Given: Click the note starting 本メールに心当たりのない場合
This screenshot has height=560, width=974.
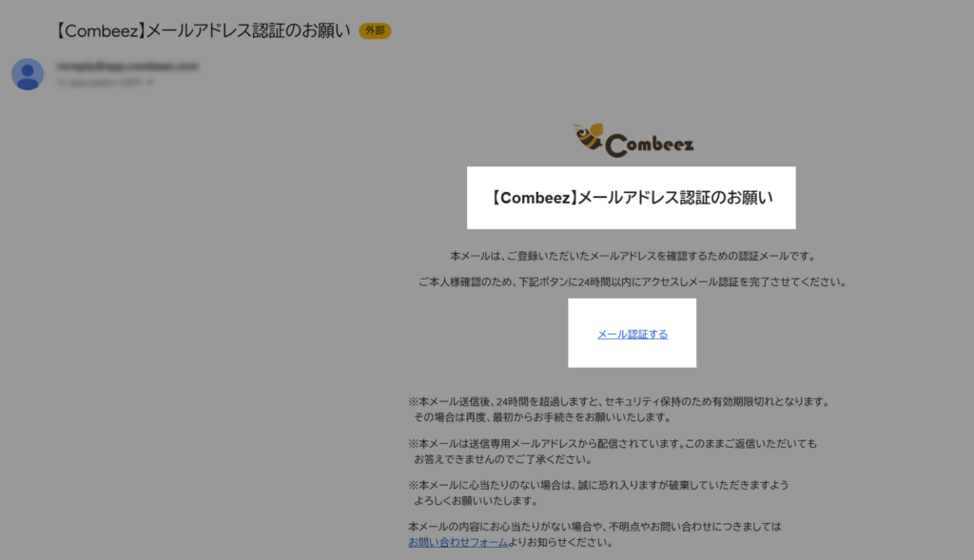Looking at the screenshot, I should 598,485.
